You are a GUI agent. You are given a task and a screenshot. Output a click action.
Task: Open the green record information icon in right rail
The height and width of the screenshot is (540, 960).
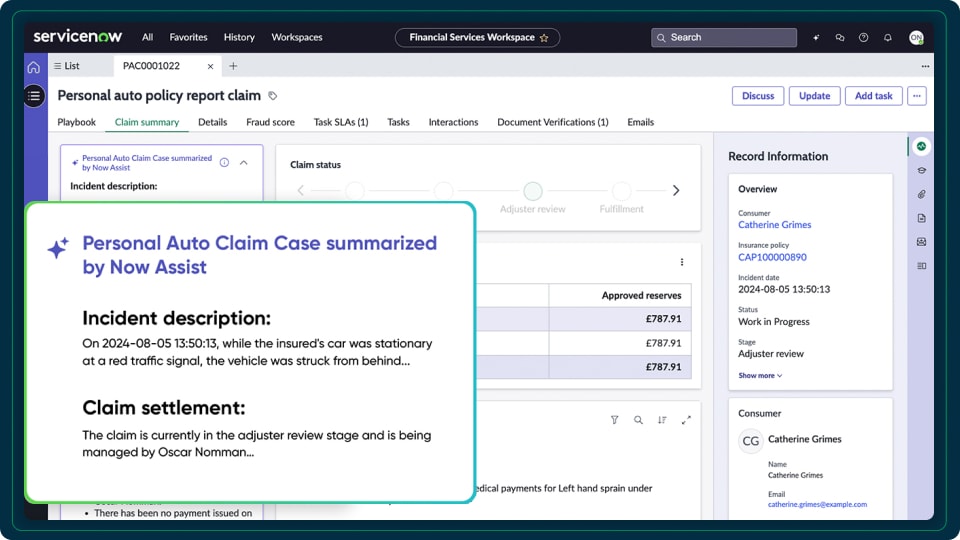coord(921,146)
